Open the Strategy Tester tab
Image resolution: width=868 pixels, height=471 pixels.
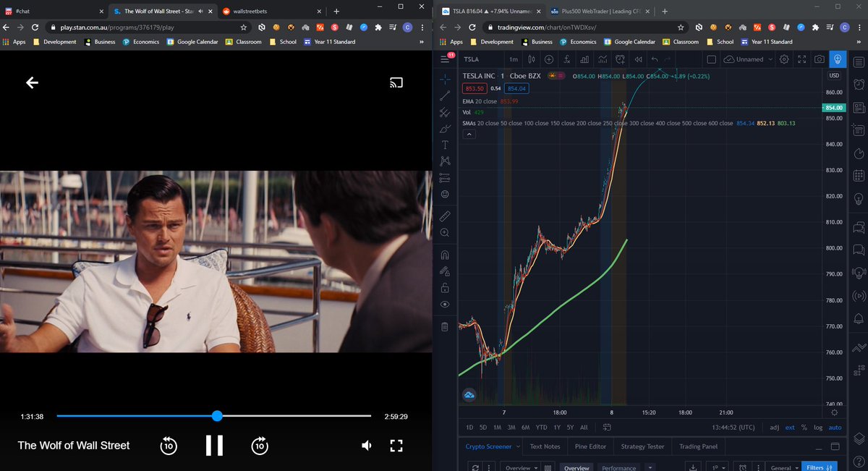(642, 446)
